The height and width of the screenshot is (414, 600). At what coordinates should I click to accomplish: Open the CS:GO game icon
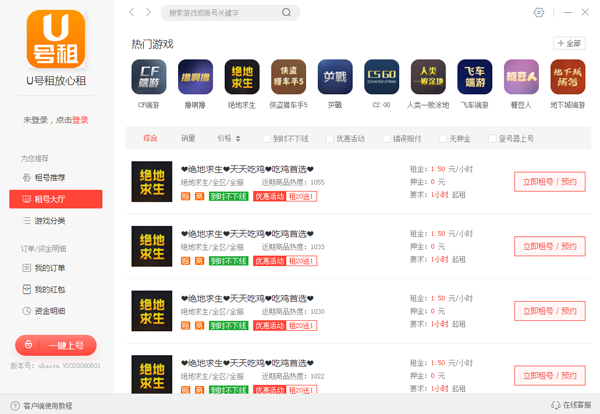point(382,77)
